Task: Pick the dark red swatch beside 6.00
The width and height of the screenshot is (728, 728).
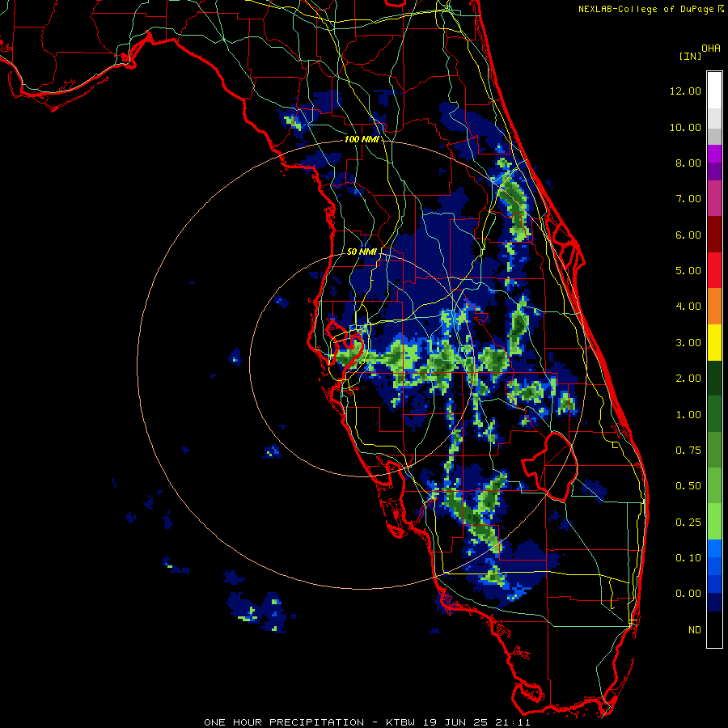Action: 714,235
